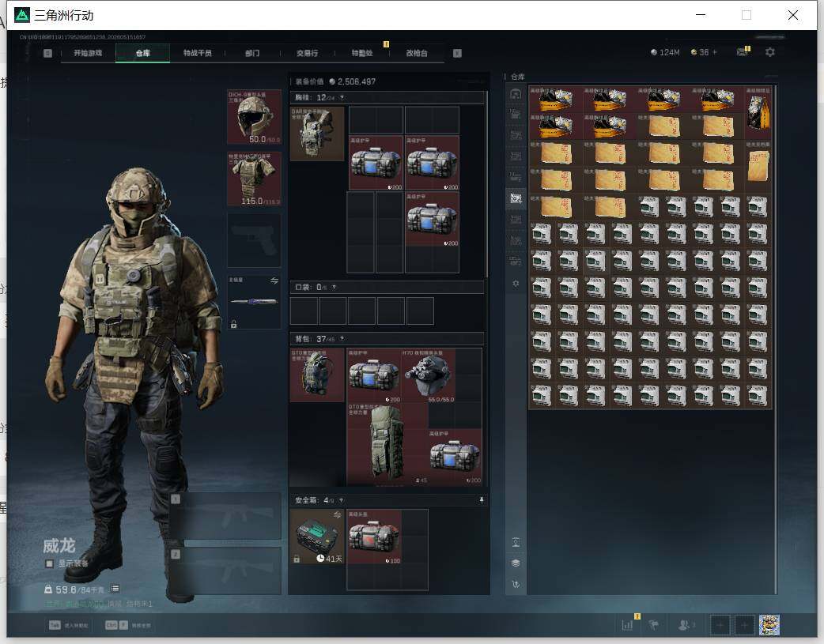The image size is (824, 644).
Task: Click empty primary weapon slot 2
Action: pyautogui.click(x=225, y=571)
